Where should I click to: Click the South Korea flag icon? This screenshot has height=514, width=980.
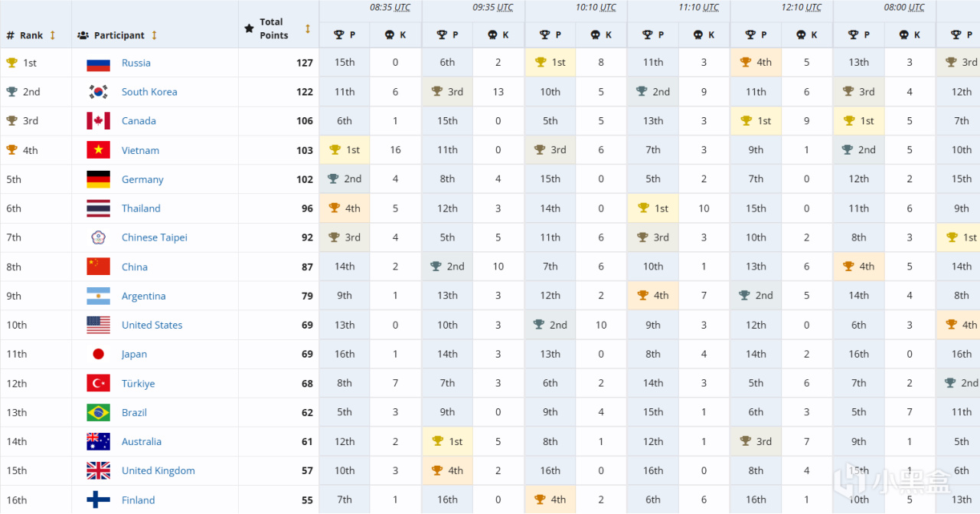click(x=98, y=93)
